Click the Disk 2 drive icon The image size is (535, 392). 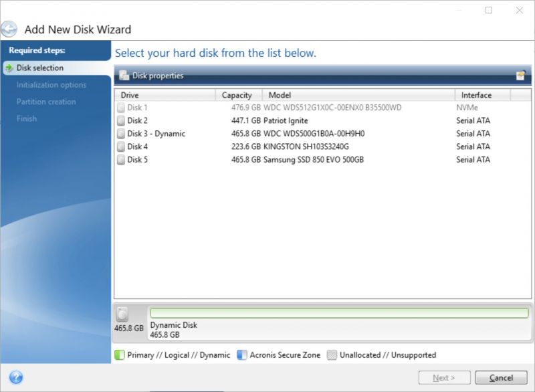tap(121, 121)
